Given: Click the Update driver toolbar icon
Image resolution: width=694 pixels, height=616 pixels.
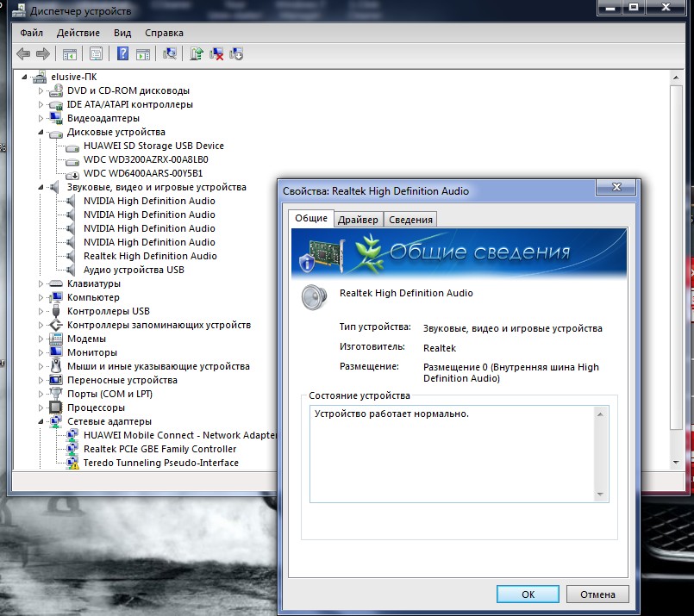Looking at the screenshot, I should tap(197, 53).
